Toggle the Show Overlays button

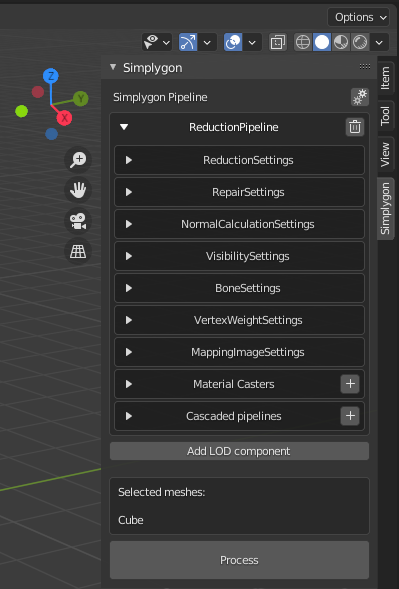(x=233, y=42)
